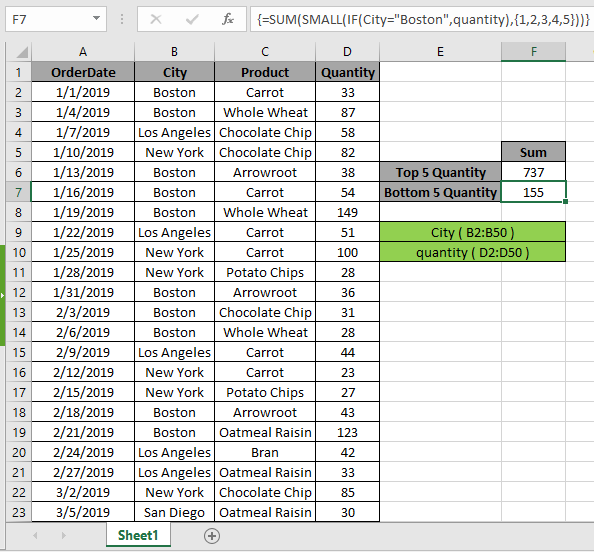Click the green City ( B2:B50 ) cell

point(472,232)
